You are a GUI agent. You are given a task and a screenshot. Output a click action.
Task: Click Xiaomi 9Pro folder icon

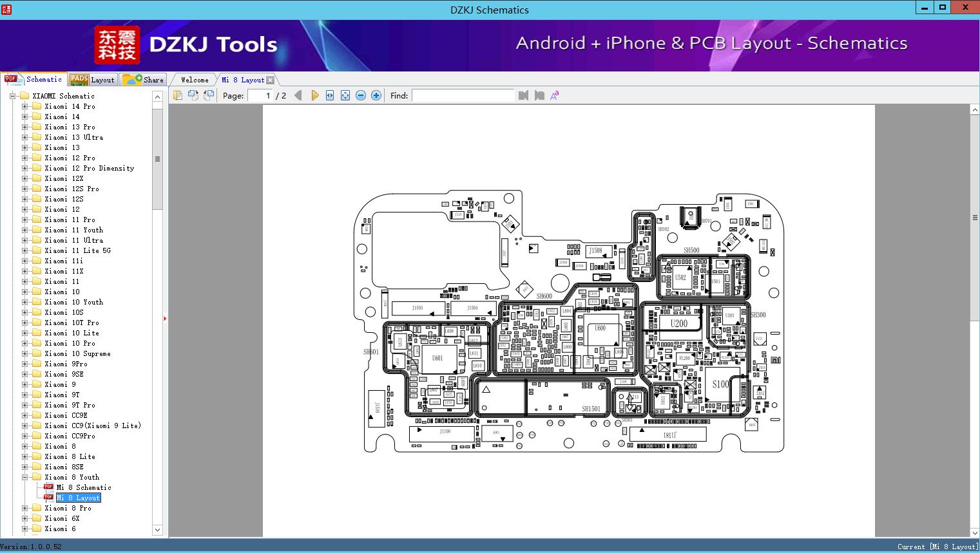37,364
